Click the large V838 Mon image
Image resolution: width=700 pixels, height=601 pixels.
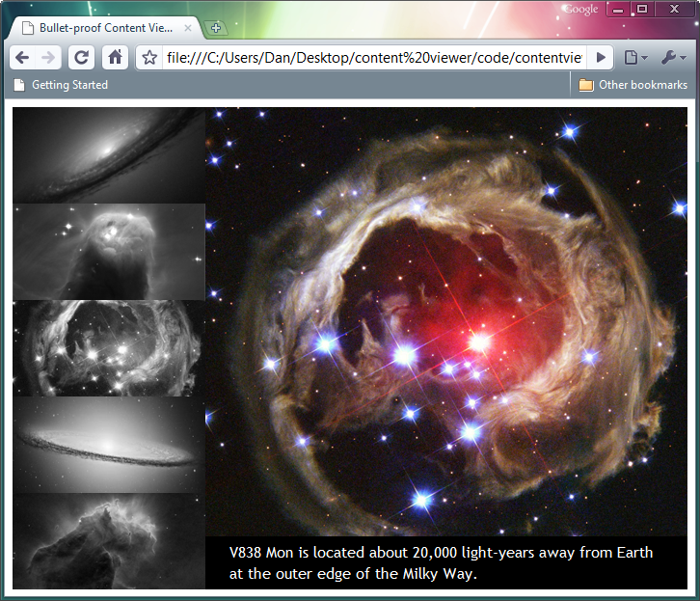(x=446, y=321)
